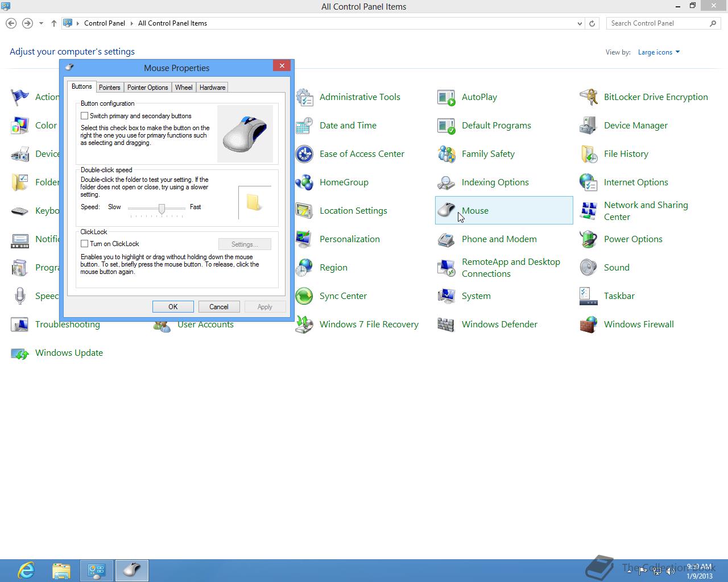Open the Sound speaker icon
Screen dimensions: 728x582
[x=589, y=268]
